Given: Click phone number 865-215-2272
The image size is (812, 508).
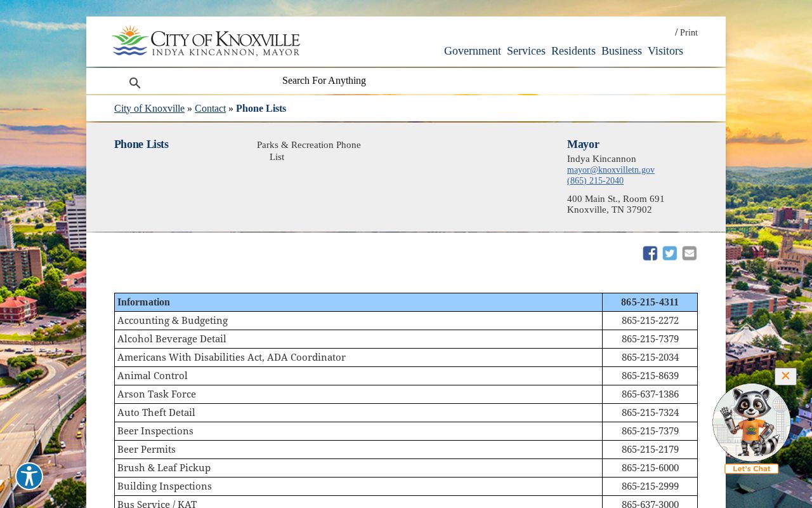Looking at the screenshot, I should pyautogui.click(x=650, y=321).
